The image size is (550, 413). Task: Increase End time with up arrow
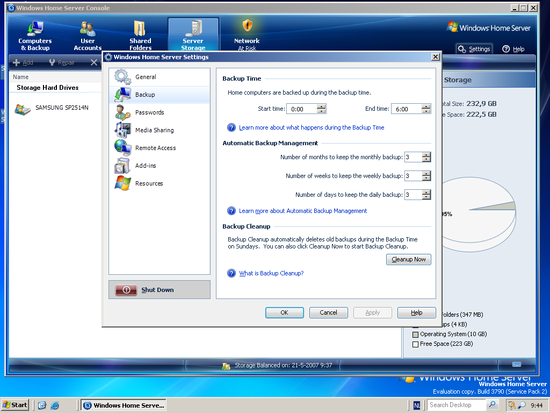[426, 106]
